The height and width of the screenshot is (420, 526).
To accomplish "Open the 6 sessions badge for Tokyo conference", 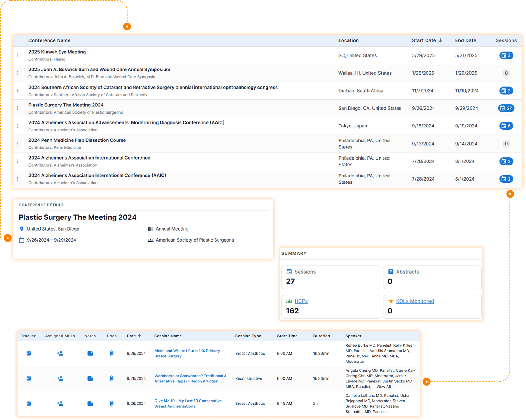I will click(x=506, y=126).
